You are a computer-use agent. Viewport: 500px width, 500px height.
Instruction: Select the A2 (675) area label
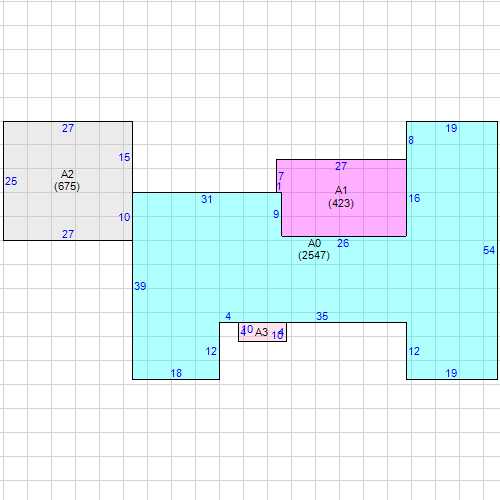(67, 180)
